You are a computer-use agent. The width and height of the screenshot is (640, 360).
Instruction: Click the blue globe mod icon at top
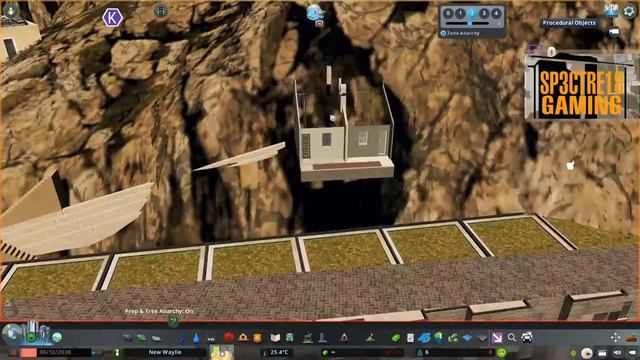click(315, 13)
